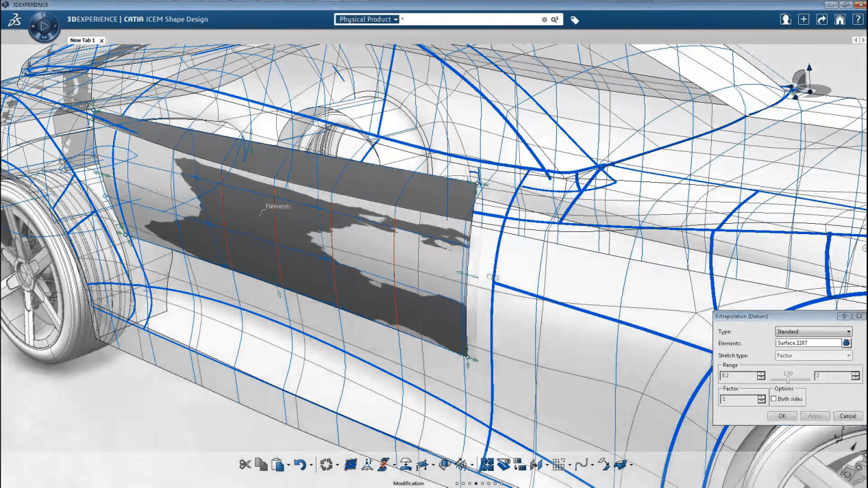Click the triangle feature modeling icon with F

(367, 465)
